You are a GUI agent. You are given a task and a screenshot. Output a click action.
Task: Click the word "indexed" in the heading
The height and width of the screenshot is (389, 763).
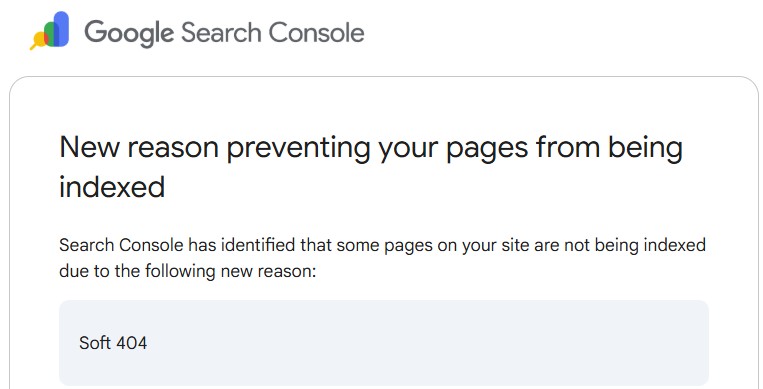[x=112, y=187]
